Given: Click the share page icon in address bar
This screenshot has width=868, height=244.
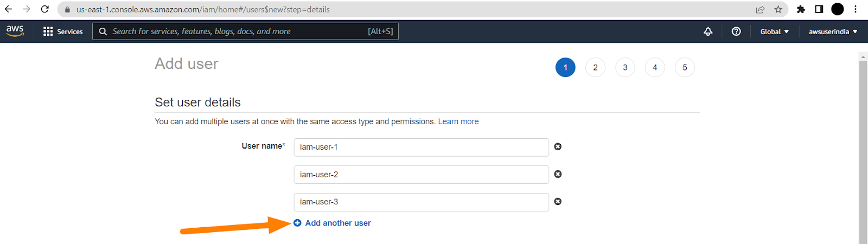Looking at the screenshot, I should coord(760,9).
